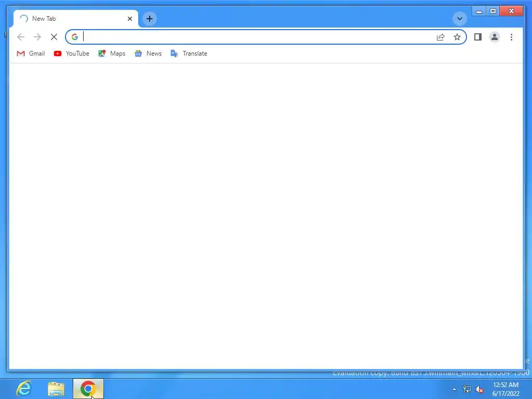Viewport: 532px width, 399px height.
Task: Open the Gmail bookmark
Action: pos(31,54)
